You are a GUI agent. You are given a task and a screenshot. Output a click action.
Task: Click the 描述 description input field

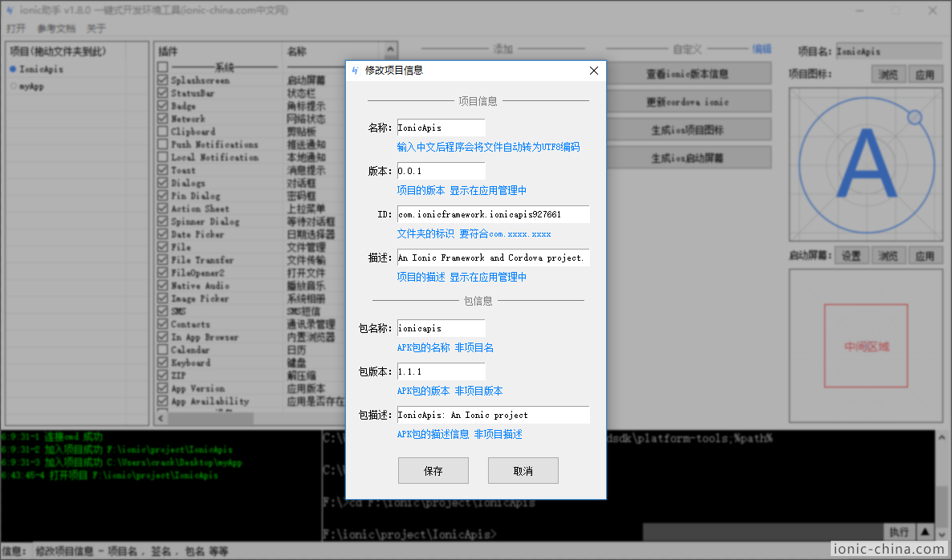click(x=493, y=258)
